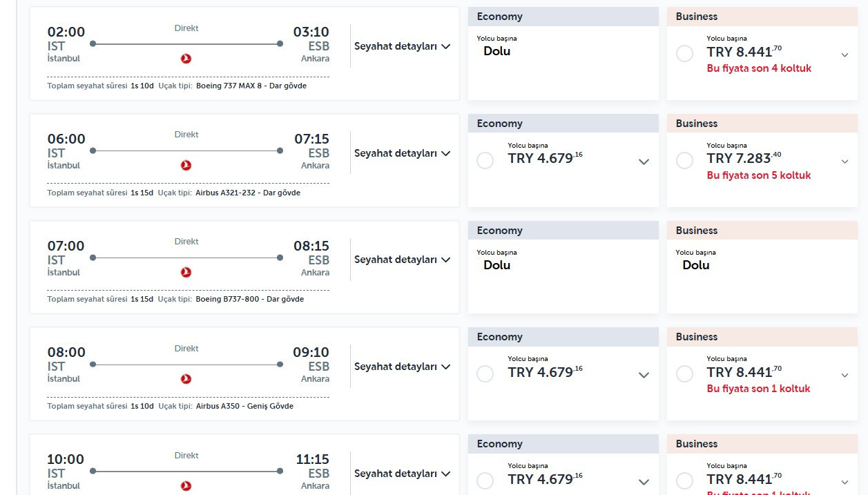Open Seyahat detayları for 10:00 flight
The height and width of the screenshot is (495, 868).
click(402, 474)
